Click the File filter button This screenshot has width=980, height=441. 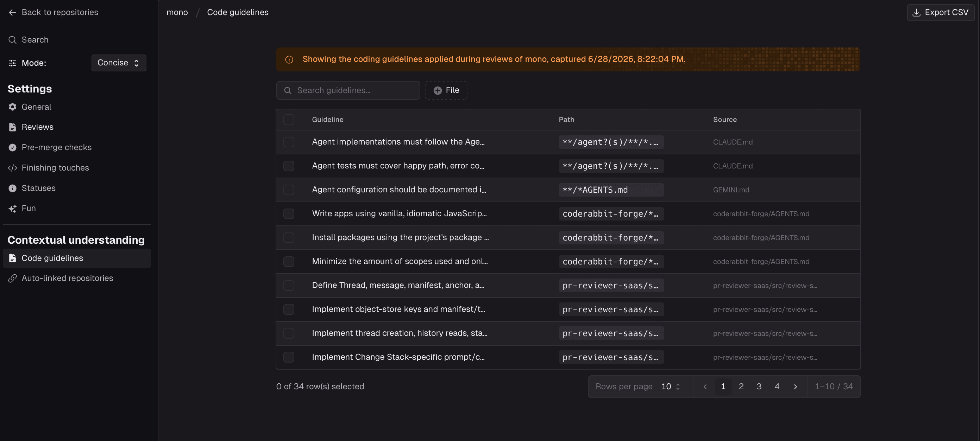pyautogui.click(x=446, y=90)
